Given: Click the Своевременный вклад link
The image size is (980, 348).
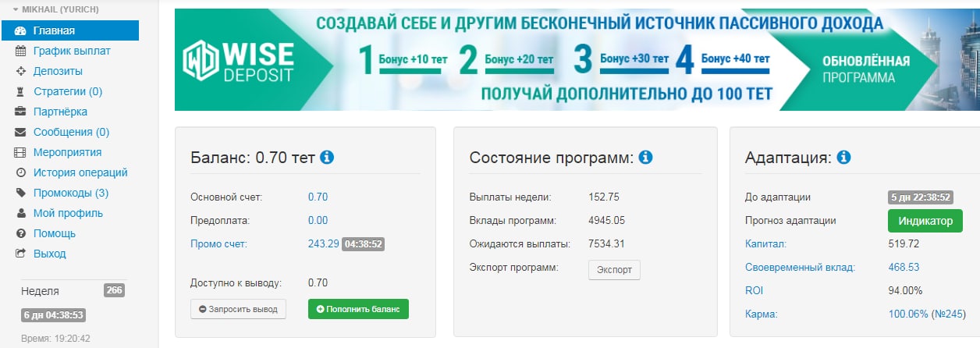Looking at the screenshot, I should [x=800, y=268].
